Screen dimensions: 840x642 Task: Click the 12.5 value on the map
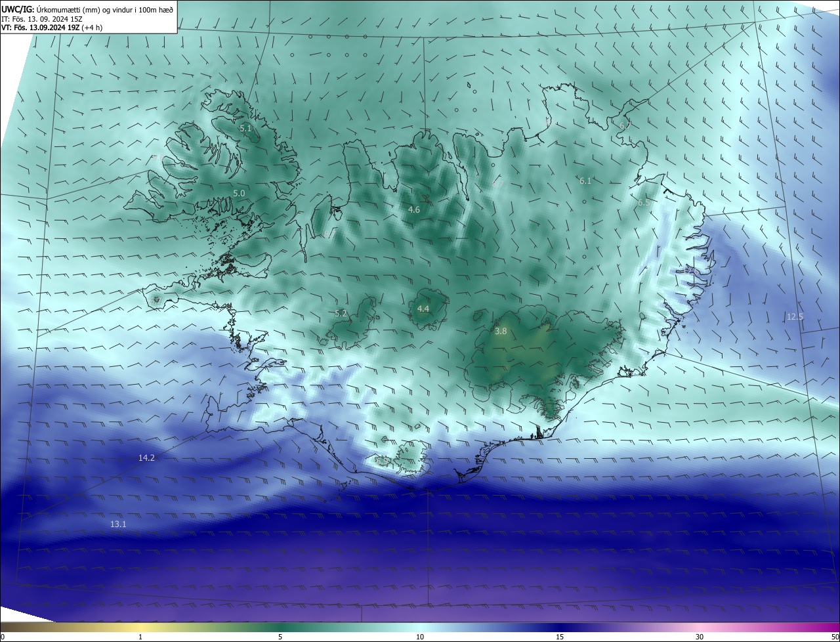[x=795, y=317]
